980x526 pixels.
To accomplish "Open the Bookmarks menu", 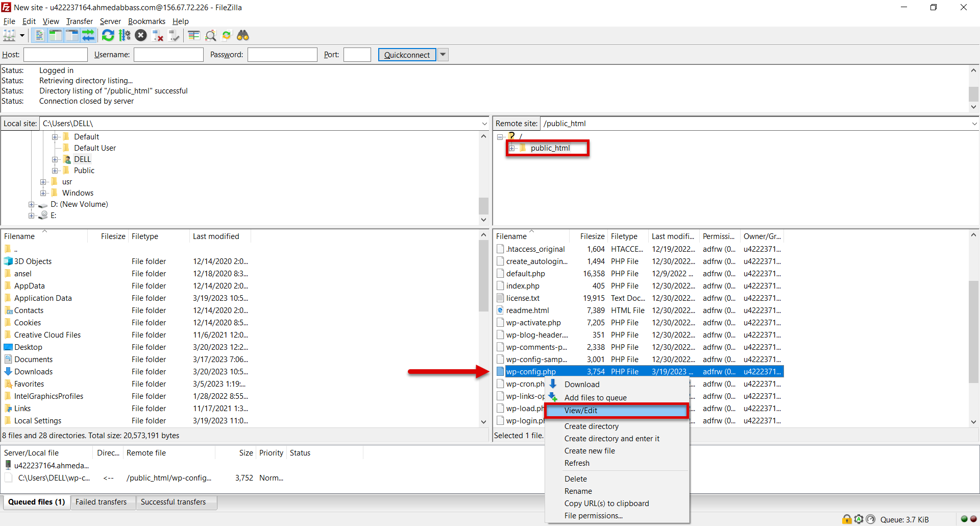I will [146, 21].
